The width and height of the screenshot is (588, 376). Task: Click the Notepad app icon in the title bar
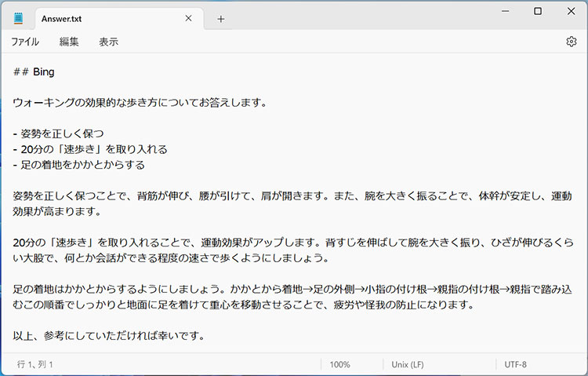(18, 19)
